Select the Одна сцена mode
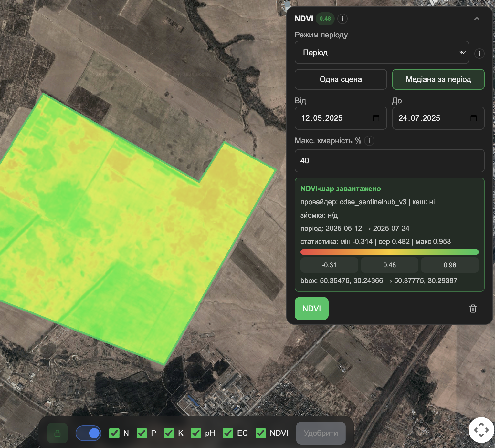Screen dimensions: 495x448 pyautogui.click(x=341, y=79)
